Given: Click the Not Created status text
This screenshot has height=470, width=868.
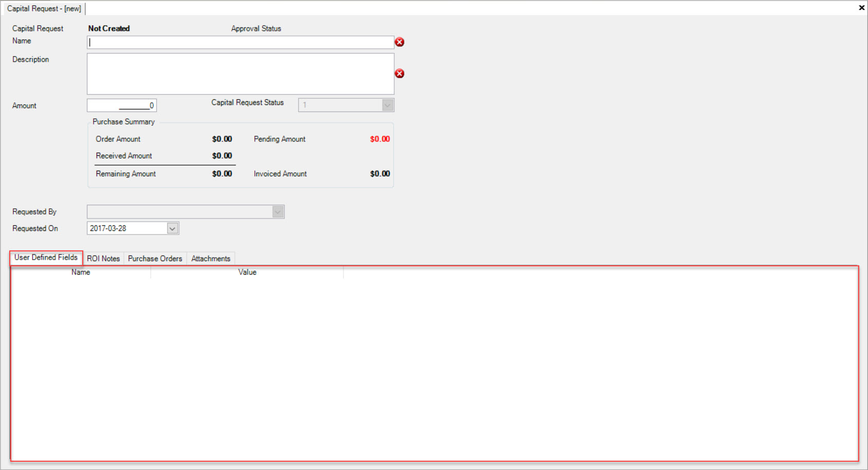Looking at the screenshot, I should click(x=109, y=28).
